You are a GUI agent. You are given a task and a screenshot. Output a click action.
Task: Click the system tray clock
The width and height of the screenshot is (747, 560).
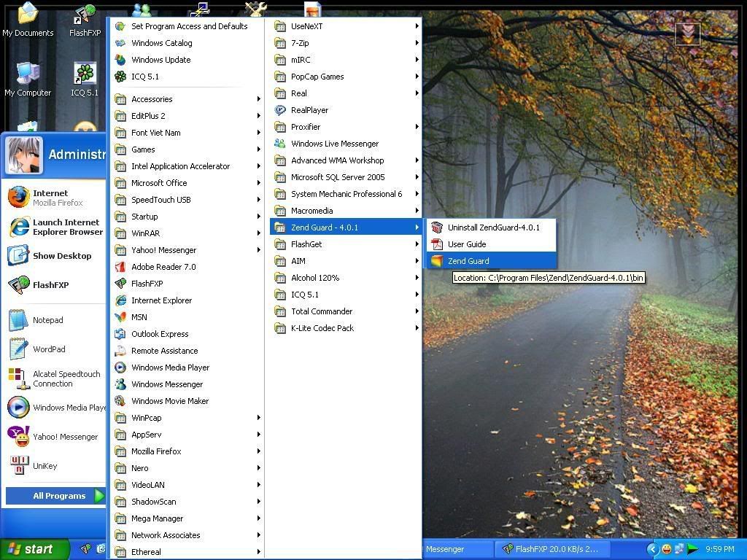720,549
